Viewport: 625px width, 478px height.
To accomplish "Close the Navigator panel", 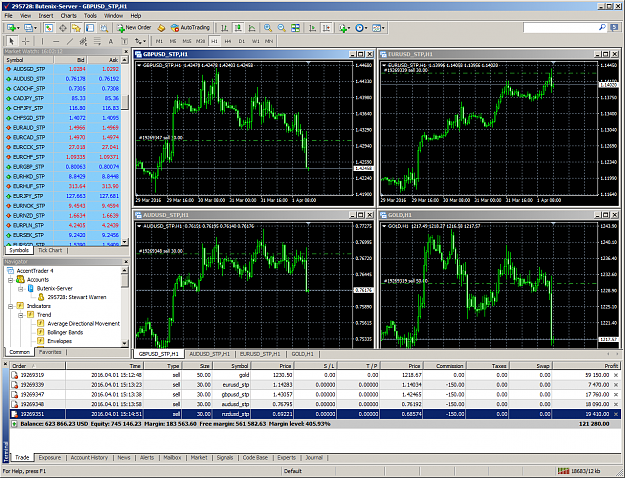I will pyautogui.click(x=126, y=262).
